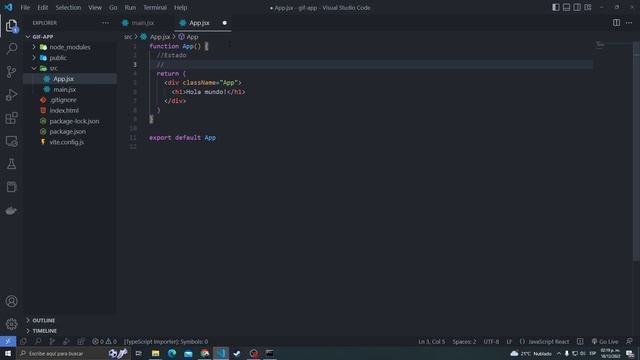This screenshot has width=640, height=360.
Task: Expand the node_modules folder
Action: (70, 47)
